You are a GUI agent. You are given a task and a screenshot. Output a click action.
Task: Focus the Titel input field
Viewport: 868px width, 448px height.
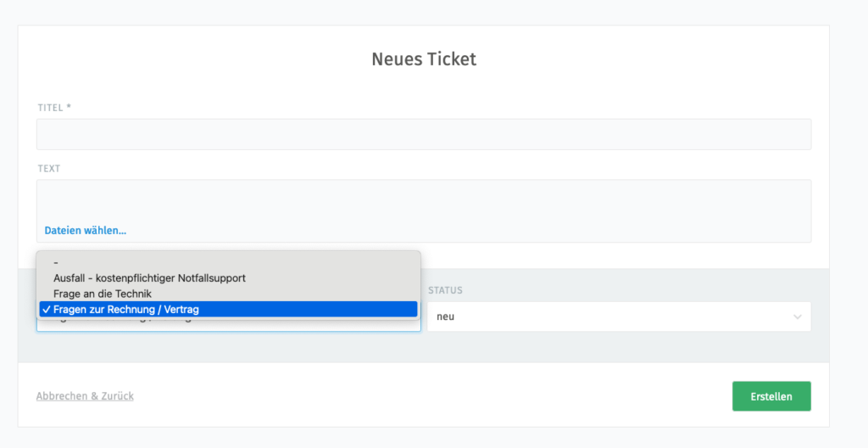424,134
